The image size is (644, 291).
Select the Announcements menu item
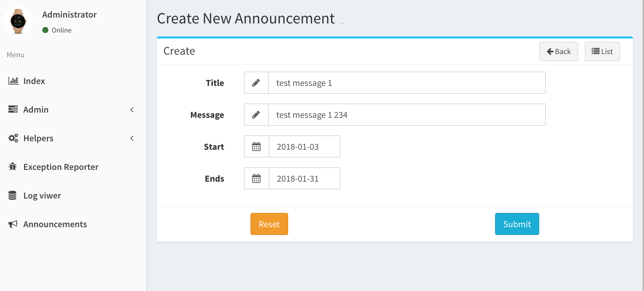55,224
